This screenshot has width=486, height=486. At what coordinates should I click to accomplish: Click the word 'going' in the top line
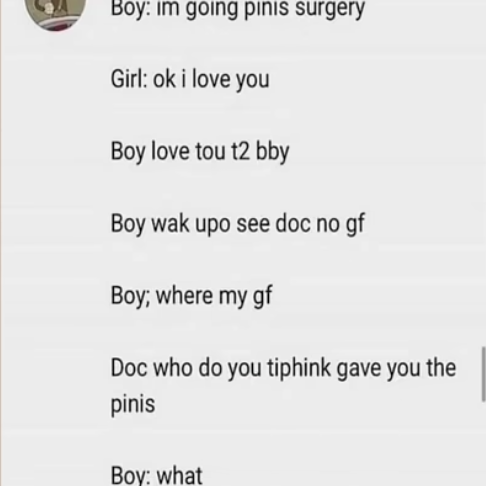[x=212, y=9]
